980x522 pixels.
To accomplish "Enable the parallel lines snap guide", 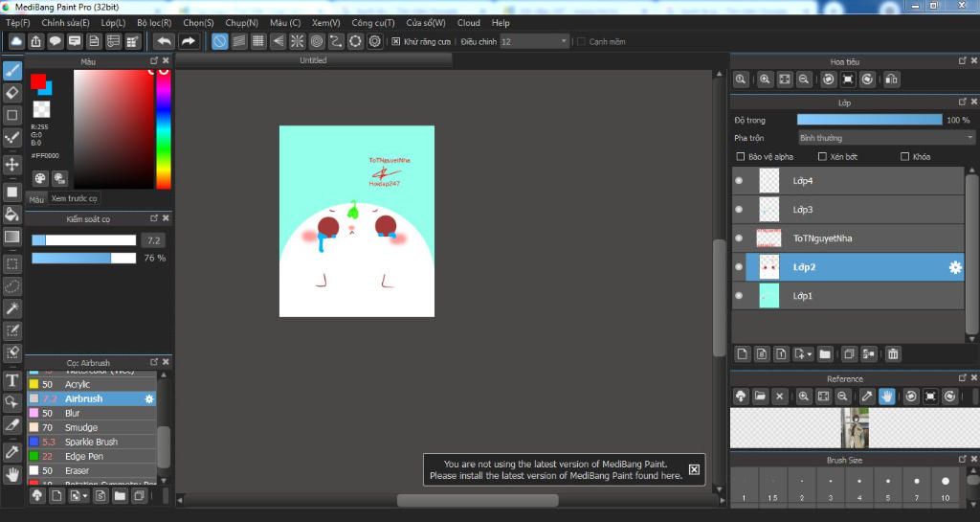I will tap(238, 42).
